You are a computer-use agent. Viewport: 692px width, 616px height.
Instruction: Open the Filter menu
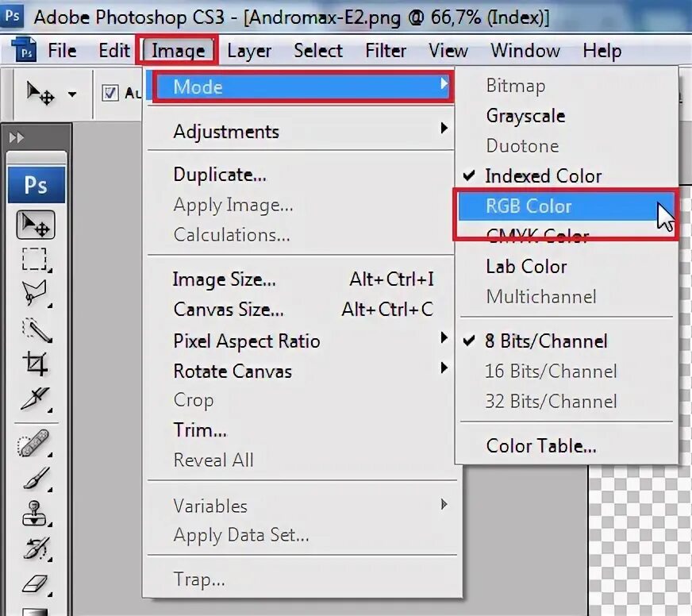click(385, 50)
